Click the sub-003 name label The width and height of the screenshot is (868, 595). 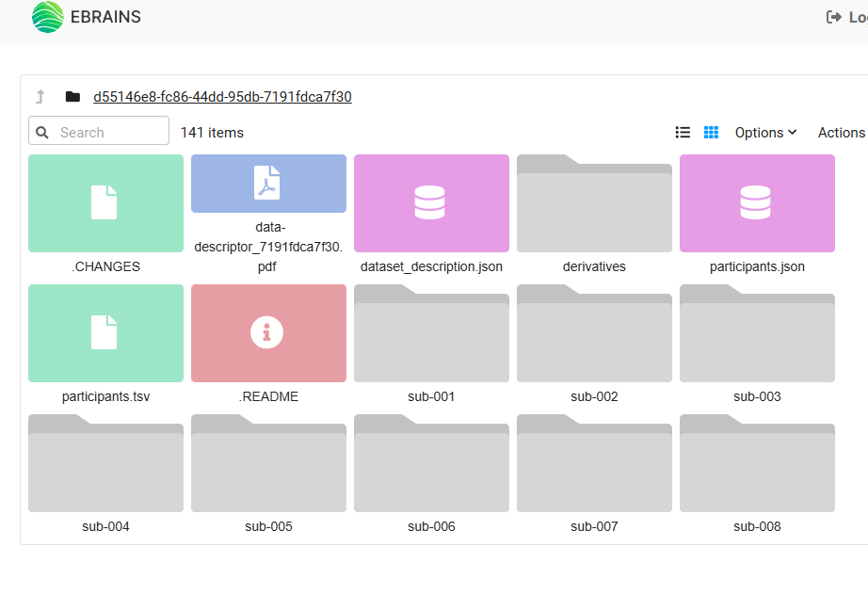[x=757, y=397]
